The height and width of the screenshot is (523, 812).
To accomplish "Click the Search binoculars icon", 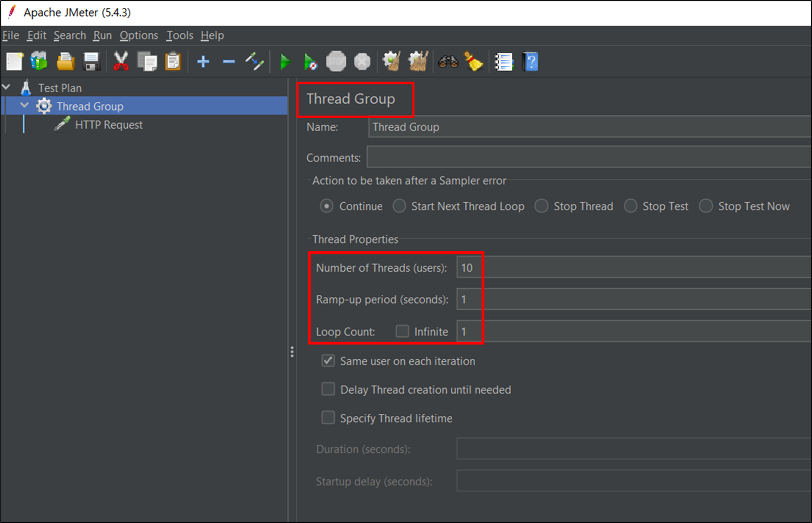I will point(448,62).
